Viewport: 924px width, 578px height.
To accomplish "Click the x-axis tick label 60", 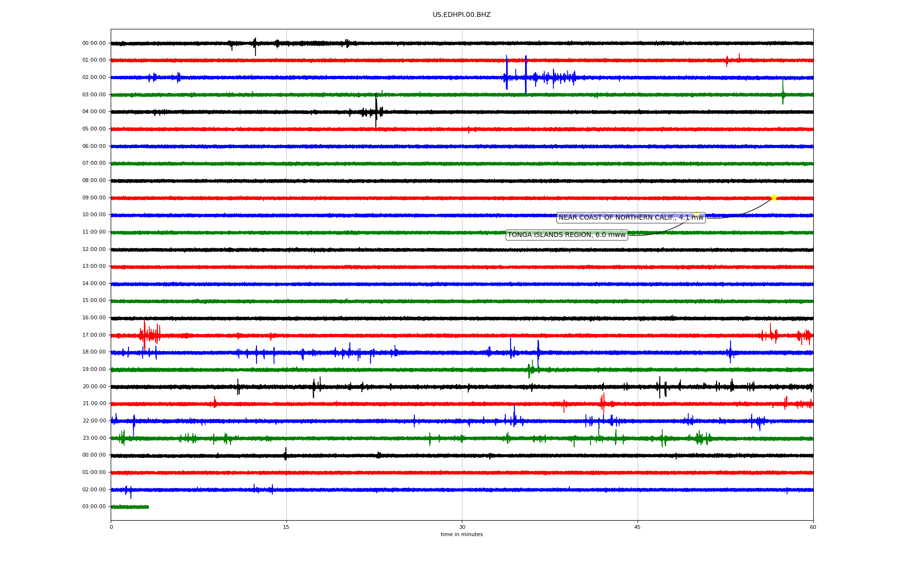I will 813,527.
